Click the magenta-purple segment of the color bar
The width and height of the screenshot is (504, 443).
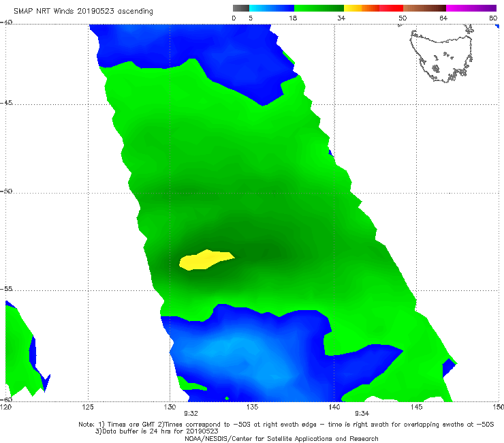coord(471,8)
